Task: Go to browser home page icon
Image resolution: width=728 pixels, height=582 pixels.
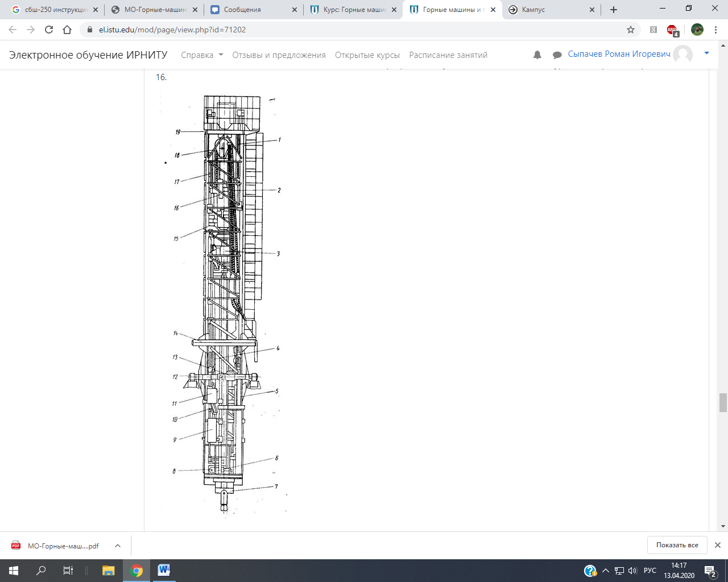Action: click(x=67, y=30)
